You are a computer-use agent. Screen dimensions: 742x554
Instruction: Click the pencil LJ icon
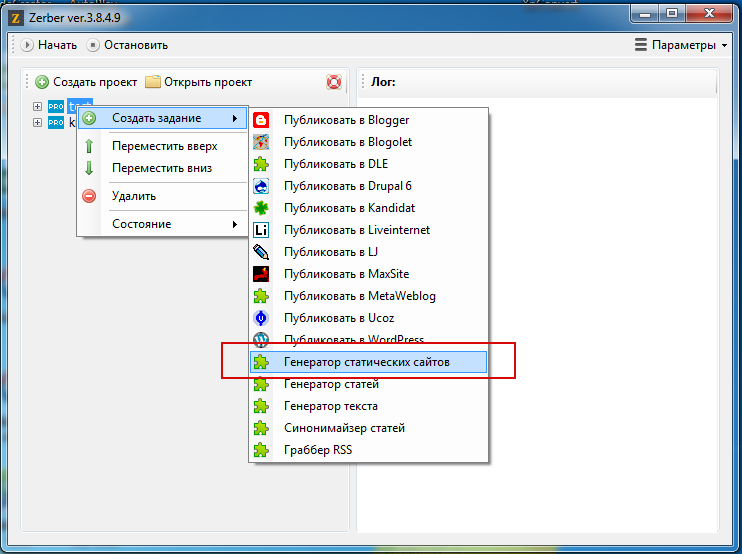(261, 252)
